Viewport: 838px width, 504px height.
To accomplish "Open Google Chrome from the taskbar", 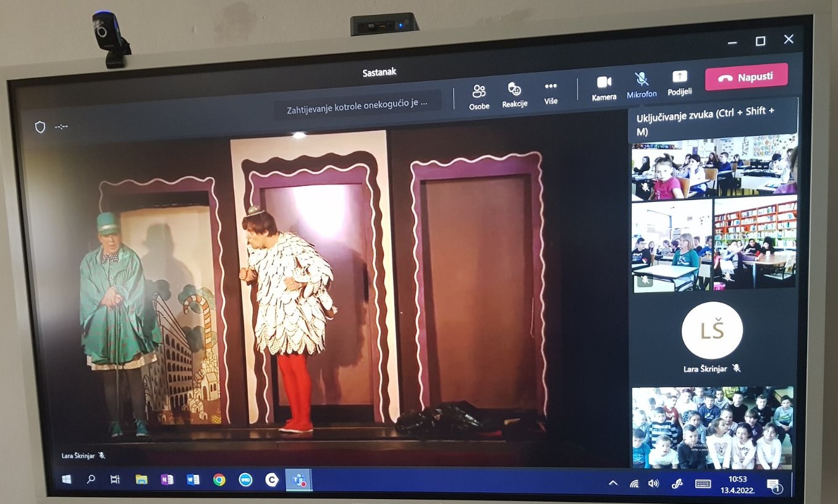I will point(219,480).
